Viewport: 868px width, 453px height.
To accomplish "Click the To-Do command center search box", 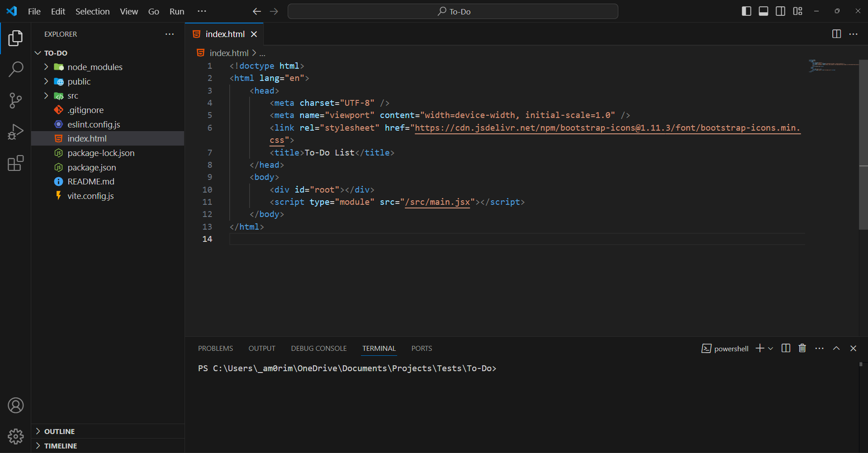I will pos(453,11).
